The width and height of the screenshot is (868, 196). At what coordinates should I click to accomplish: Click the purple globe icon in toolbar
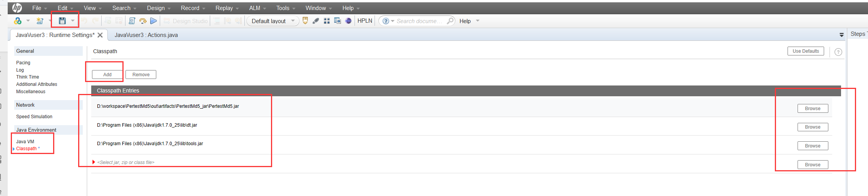pos(348,21)
